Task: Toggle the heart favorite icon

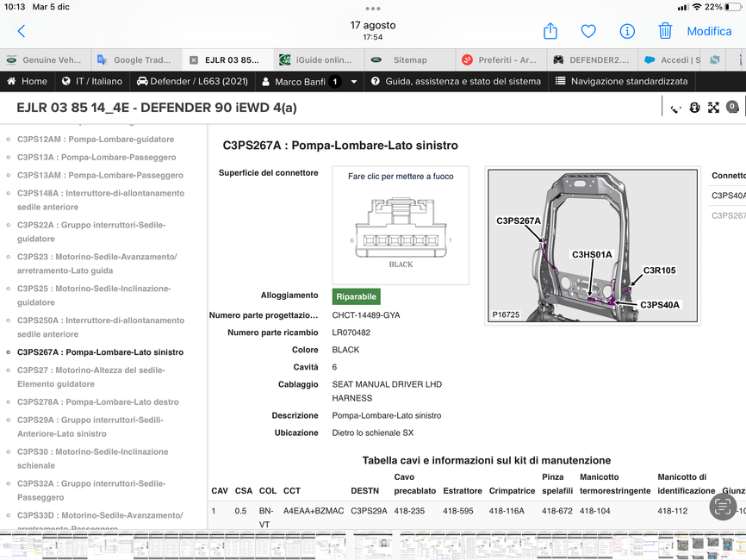Action: (588, 31)
